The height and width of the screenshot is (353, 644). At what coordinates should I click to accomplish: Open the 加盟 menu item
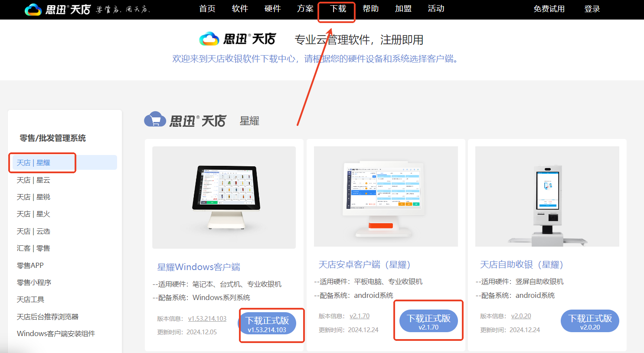pyautogui.click(x=403, y=9)
